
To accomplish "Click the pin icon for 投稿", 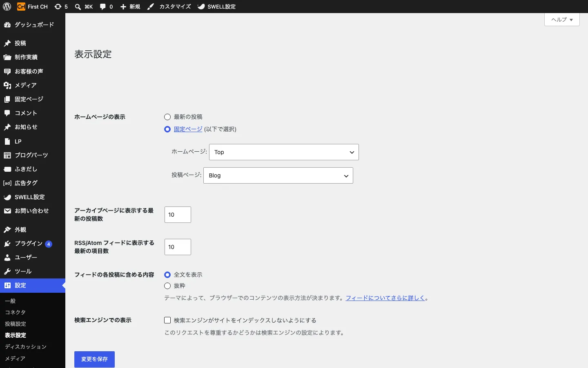I will [x=7, y=43].
